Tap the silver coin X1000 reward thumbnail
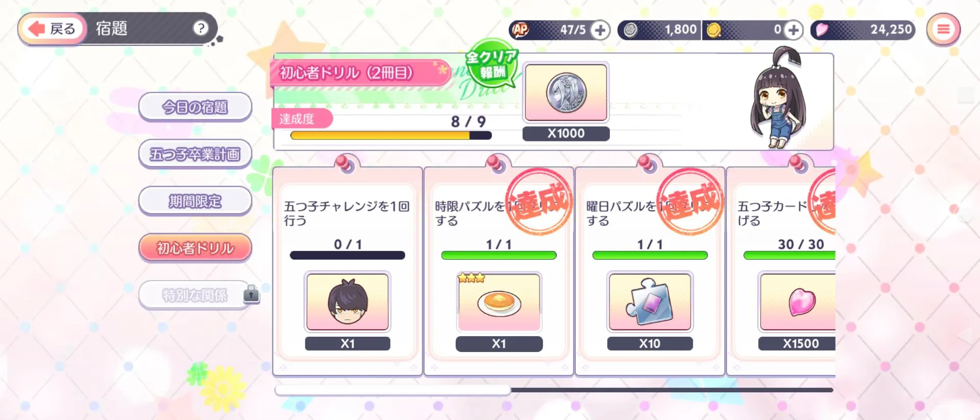 (x=566, y=93)
